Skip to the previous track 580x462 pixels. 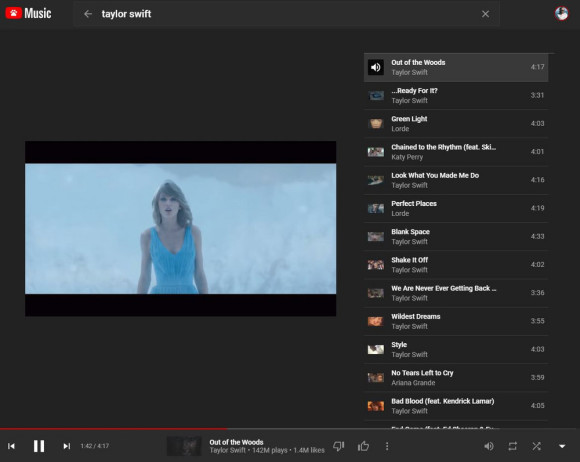pyautogui.click(x=11, y=446)
